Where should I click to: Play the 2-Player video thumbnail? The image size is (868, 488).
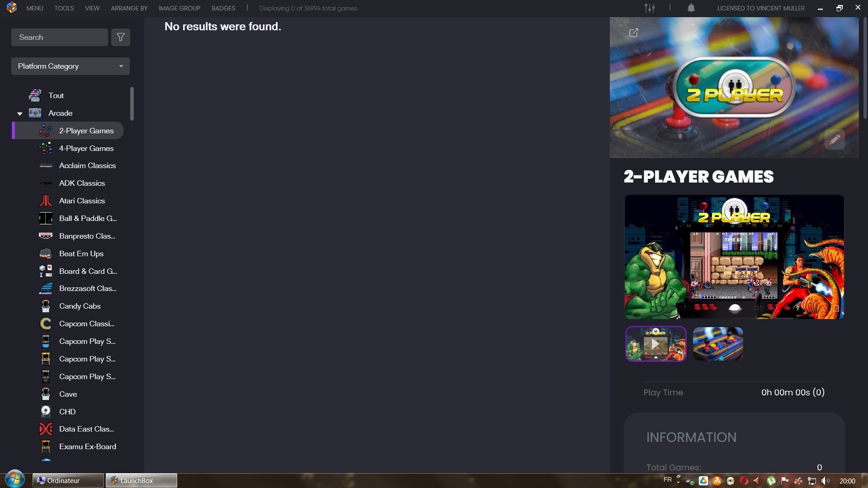pos(656,344)
